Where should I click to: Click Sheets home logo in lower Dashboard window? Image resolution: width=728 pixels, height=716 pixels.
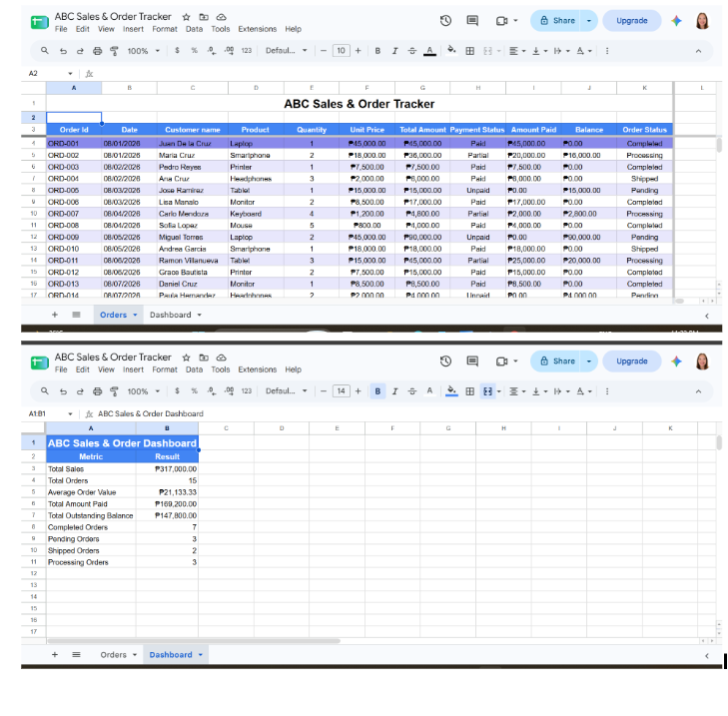(x=40, y=362)
